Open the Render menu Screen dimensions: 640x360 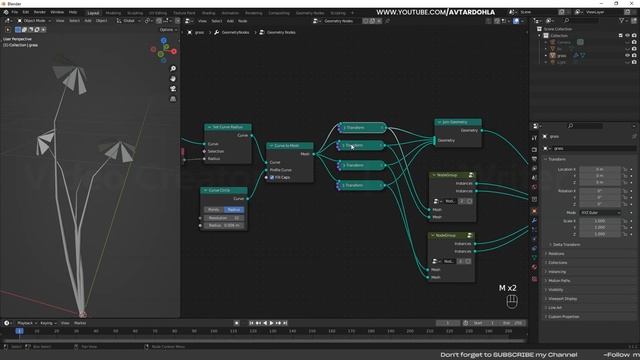pos(40,12)
